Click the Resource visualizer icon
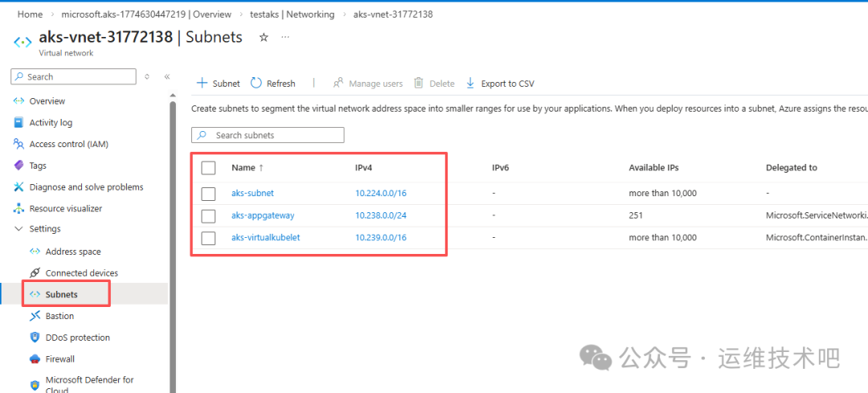This screenshot has height=393, width=868. (18, 209)
